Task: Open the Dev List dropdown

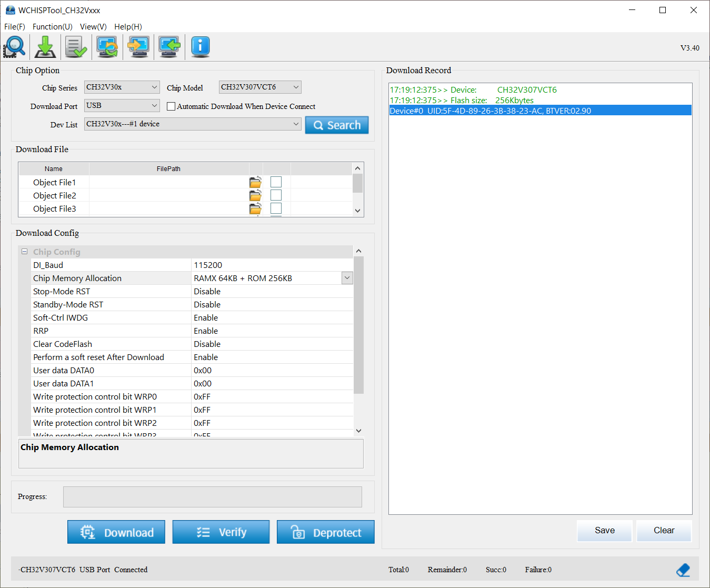Action: 193,124
